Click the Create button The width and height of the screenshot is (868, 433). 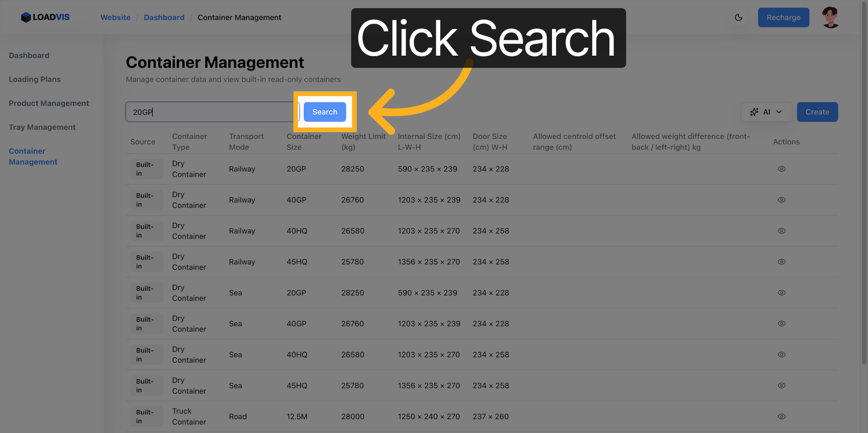817,112
